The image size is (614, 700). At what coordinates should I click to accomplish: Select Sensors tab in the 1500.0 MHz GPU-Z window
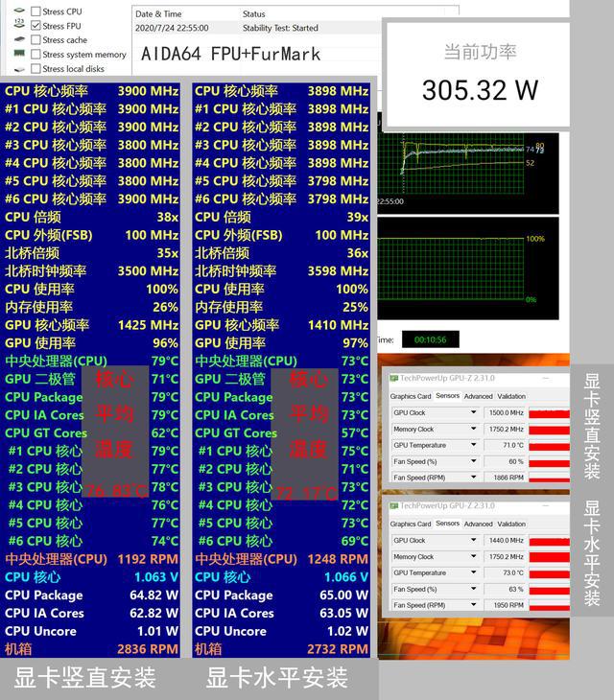pos(447,396)
